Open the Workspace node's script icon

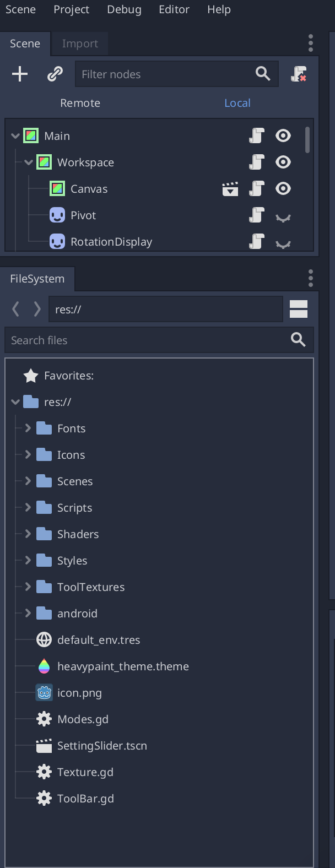(x=256, y=162)
